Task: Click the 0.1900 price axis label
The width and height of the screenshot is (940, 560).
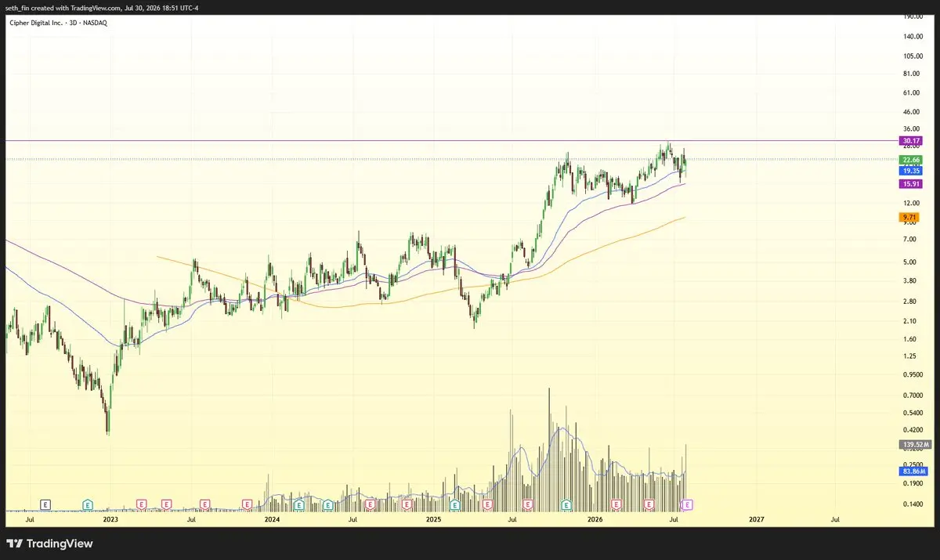Action: 912,484
